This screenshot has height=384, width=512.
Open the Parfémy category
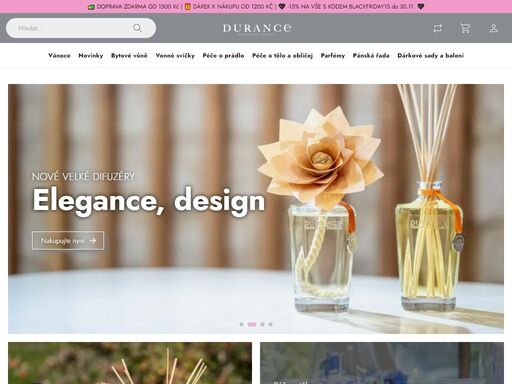tap(333, 56)
